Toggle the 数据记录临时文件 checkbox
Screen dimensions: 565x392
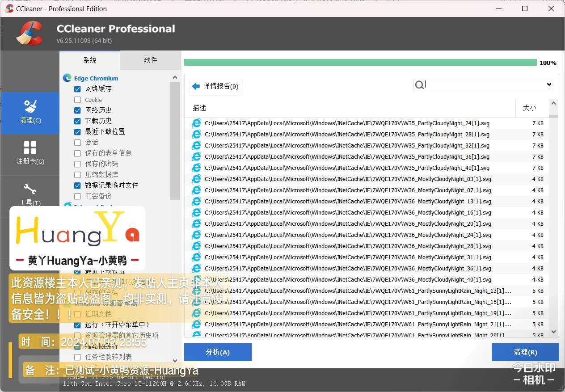78,185
